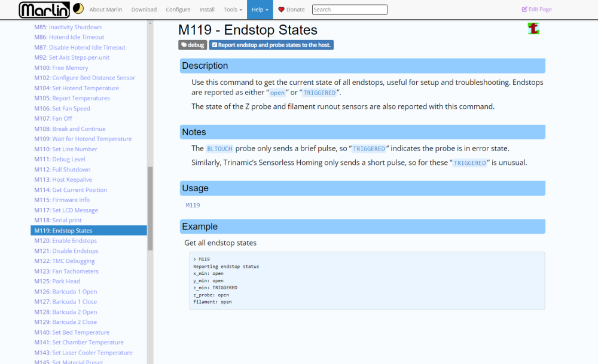Click the scroll-up arrow of sidebar
598x364 pixels.
(150, 23)
